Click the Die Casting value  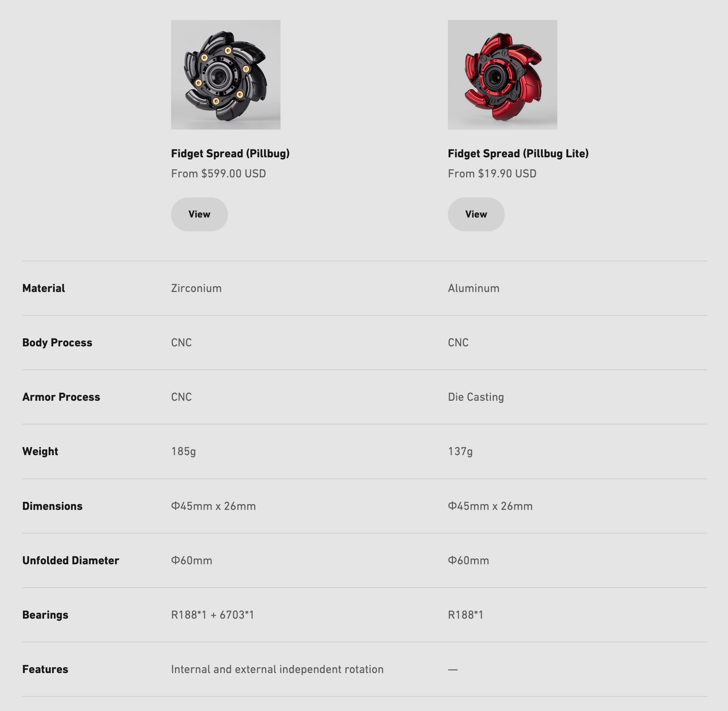click(x=476, y=397)
